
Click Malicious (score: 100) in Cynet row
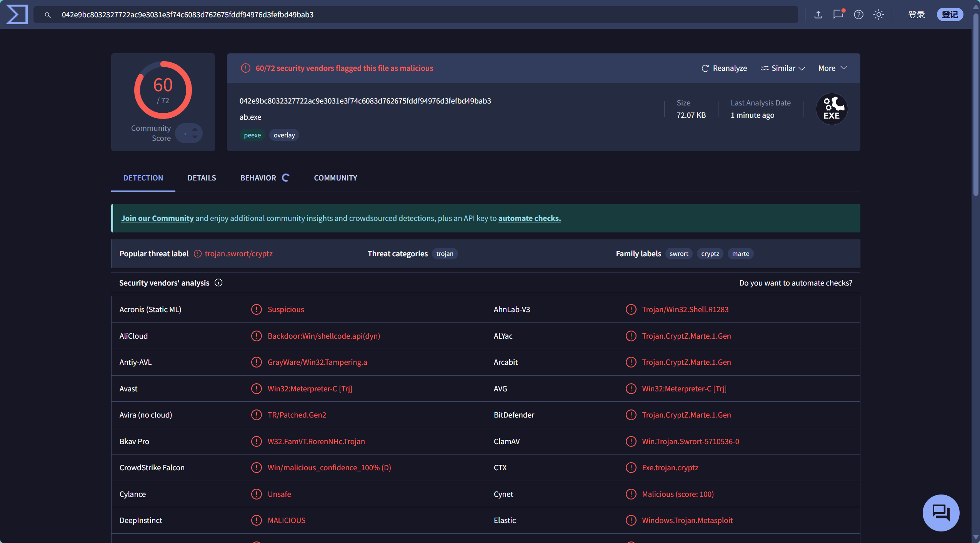coord(678,494)
